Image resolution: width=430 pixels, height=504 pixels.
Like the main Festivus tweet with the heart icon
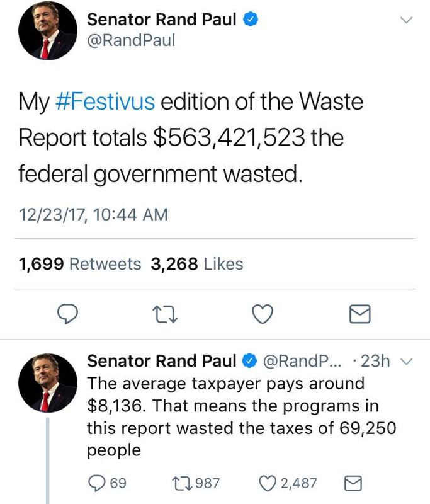(x=263, y=314)
